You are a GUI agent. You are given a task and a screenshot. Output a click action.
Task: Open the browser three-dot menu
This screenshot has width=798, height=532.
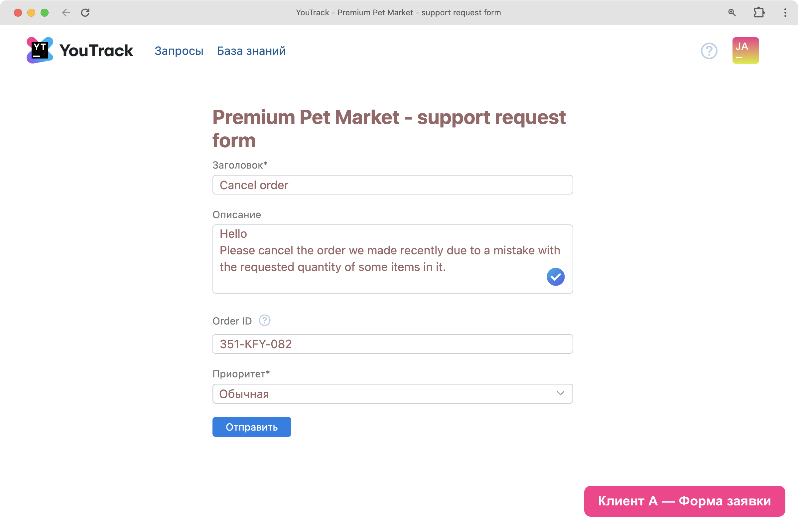785,13
